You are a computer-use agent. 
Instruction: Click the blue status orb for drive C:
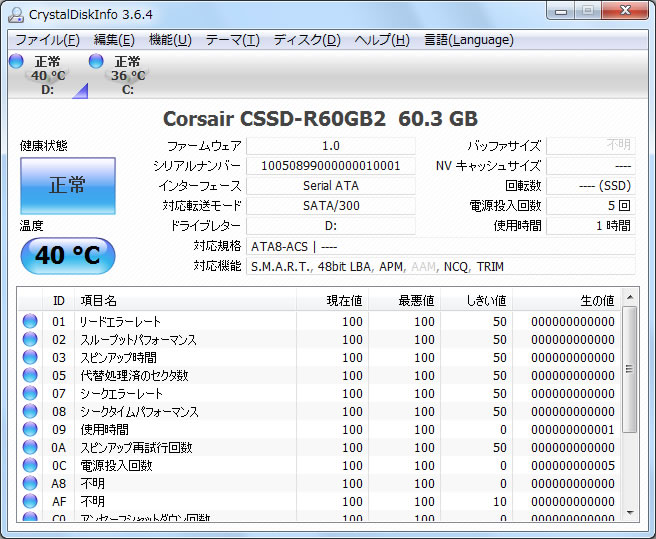coord(96,61)
